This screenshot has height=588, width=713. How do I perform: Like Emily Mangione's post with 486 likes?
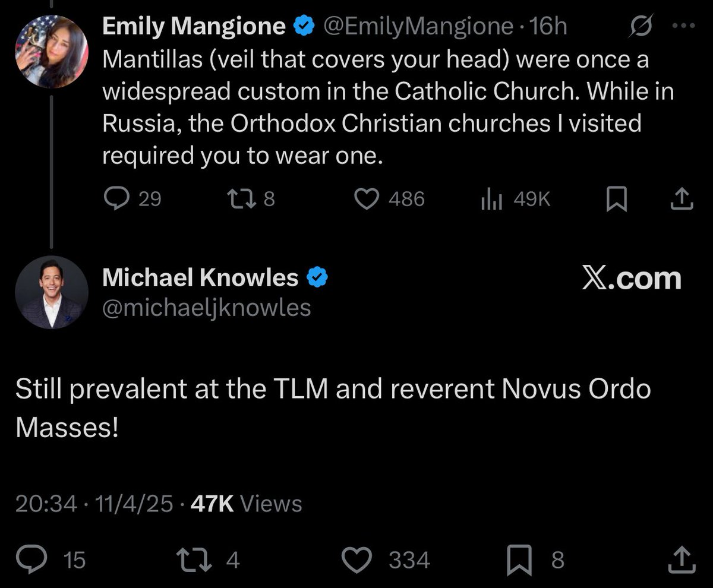click(x=367, y=199)
